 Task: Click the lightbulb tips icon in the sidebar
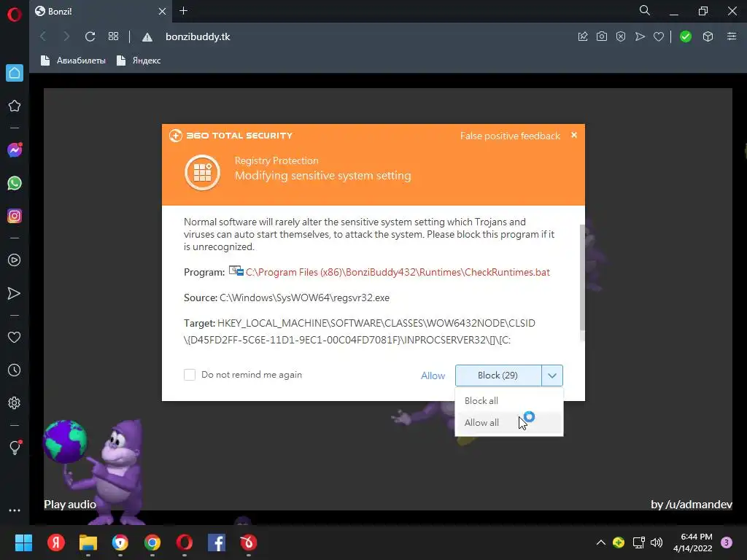coord(15,447)
